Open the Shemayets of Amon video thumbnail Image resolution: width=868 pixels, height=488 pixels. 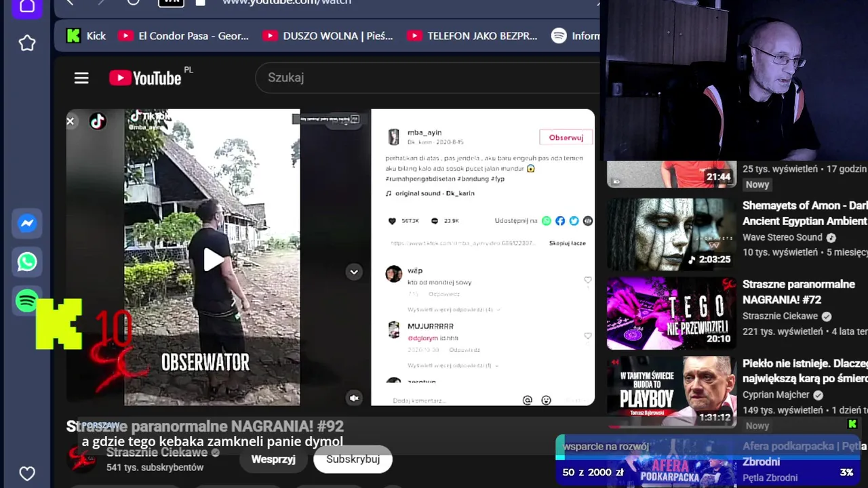(x=671, y=234)
